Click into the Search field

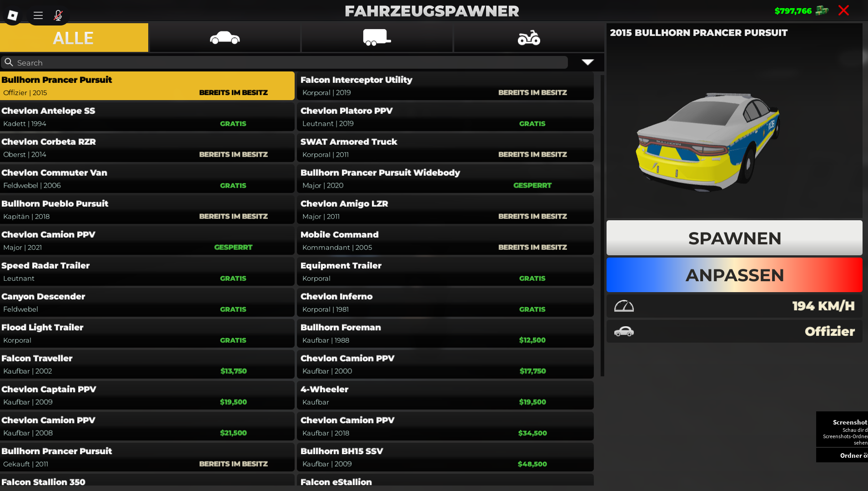(x=291, y=63)
